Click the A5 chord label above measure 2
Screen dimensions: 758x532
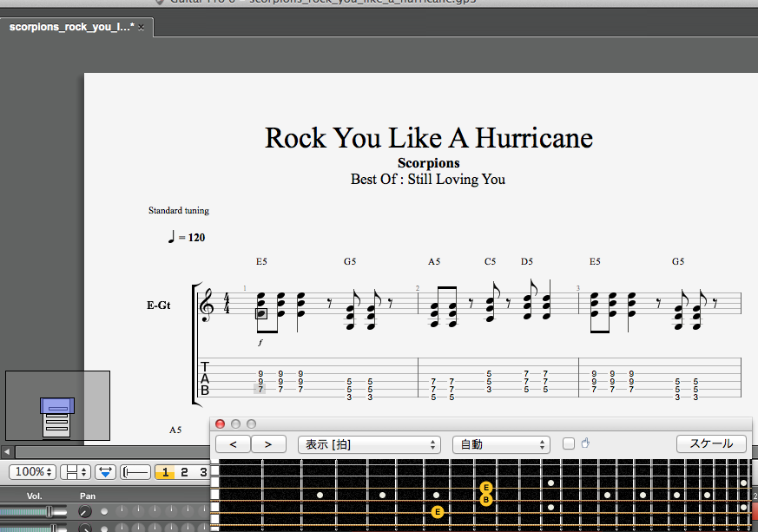[x=433, y=261]
